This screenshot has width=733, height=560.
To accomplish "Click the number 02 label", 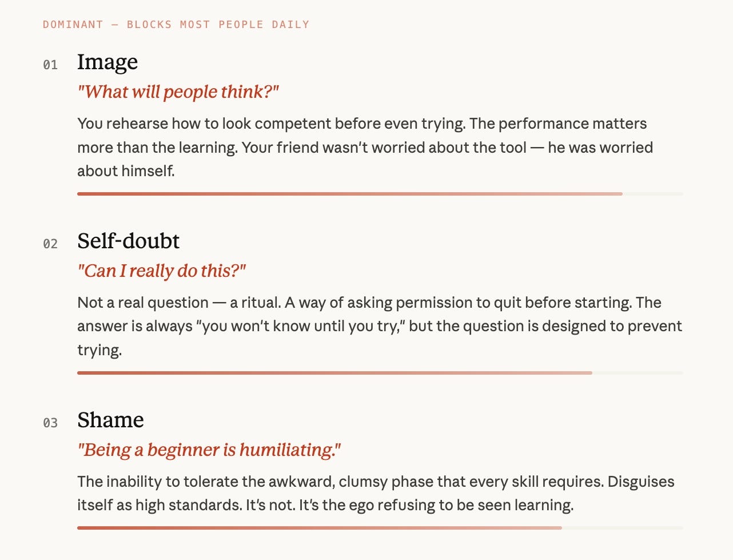I will [50, 244].
